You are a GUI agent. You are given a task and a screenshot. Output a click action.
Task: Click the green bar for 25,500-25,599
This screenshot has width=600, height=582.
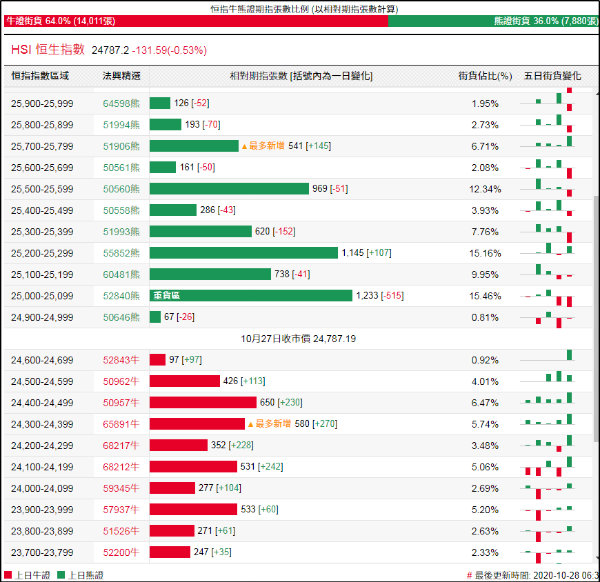click(229, 189)
